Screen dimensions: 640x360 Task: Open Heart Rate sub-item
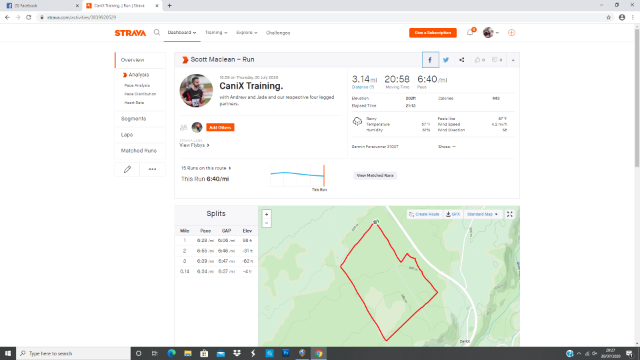(x=134, y=103)
